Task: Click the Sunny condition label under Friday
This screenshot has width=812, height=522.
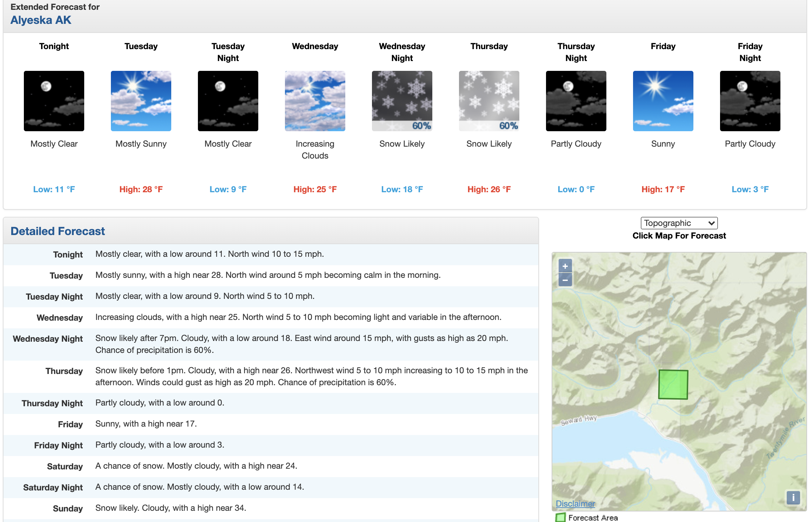Action: pos(663,144)
